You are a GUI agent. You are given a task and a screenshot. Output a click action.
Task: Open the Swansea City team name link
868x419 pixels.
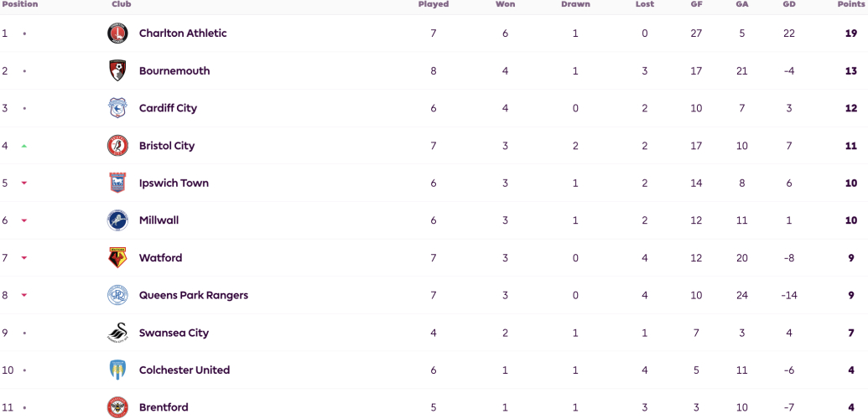click(x=174, y=333)
